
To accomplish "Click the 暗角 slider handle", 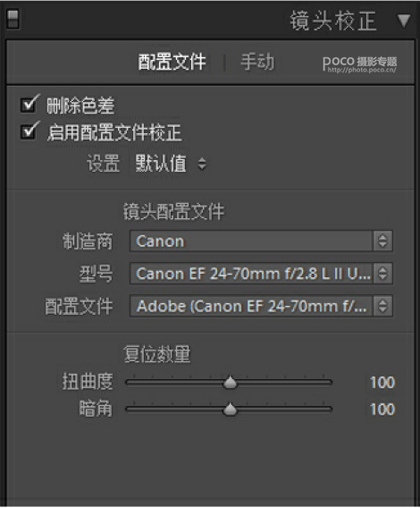I will point(231,410).
